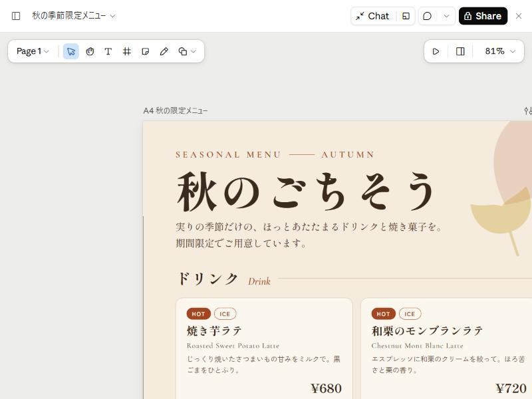
Task: Click the pop-out panel icon beside Chat
Action: click(x=406, y=16)
